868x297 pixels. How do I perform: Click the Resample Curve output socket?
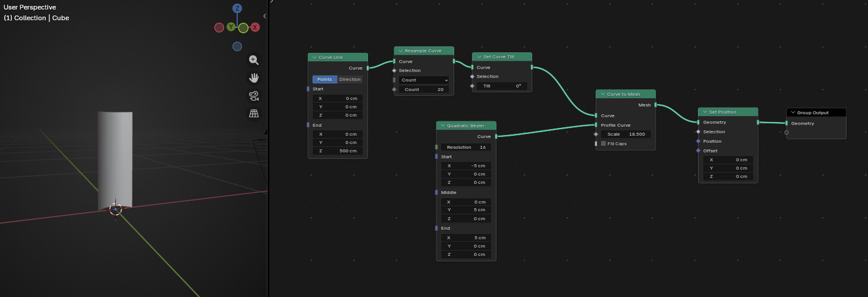[x=454, y=61]
